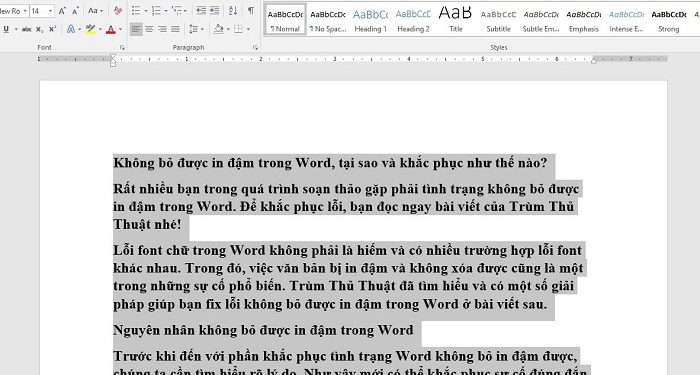700x375 pixels.
Task: Click the Underline button
Action: 6,29
